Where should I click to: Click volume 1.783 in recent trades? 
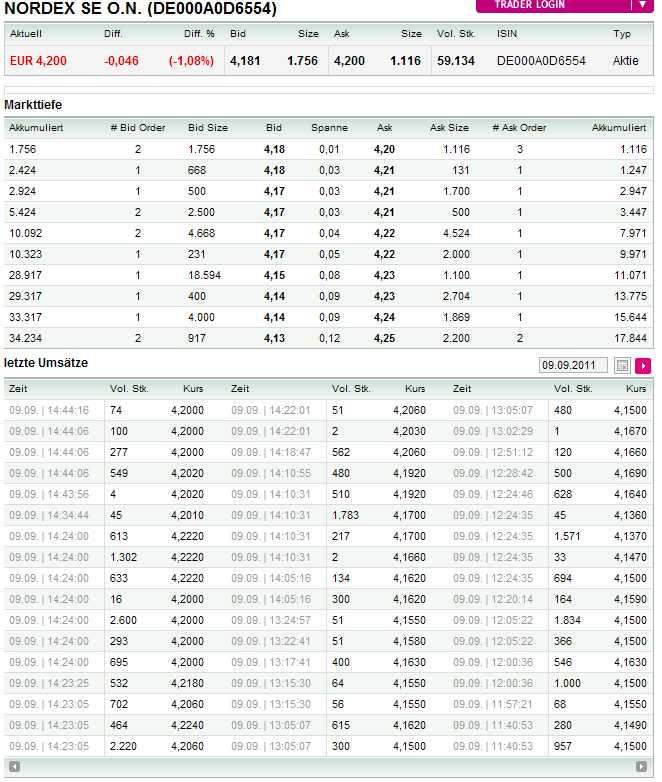click(x=345, y=515)
